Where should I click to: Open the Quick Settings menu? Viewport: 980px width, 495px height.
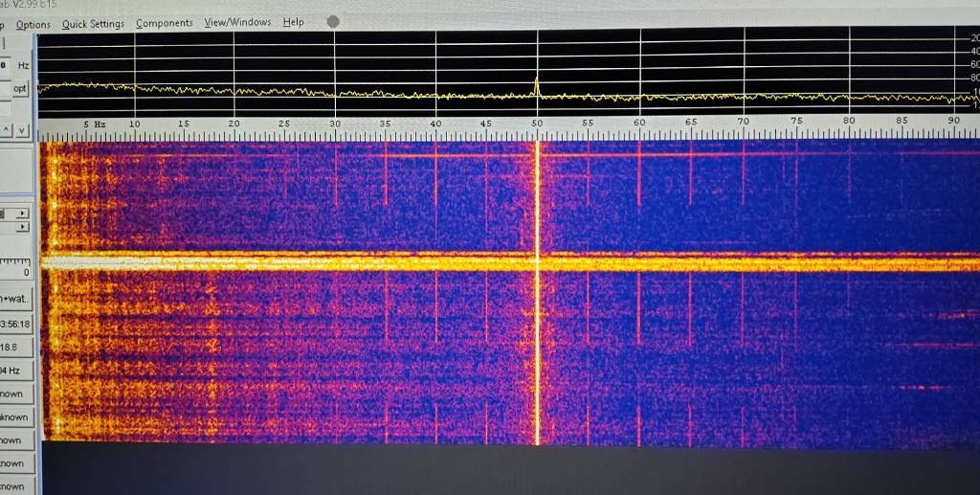93,24
